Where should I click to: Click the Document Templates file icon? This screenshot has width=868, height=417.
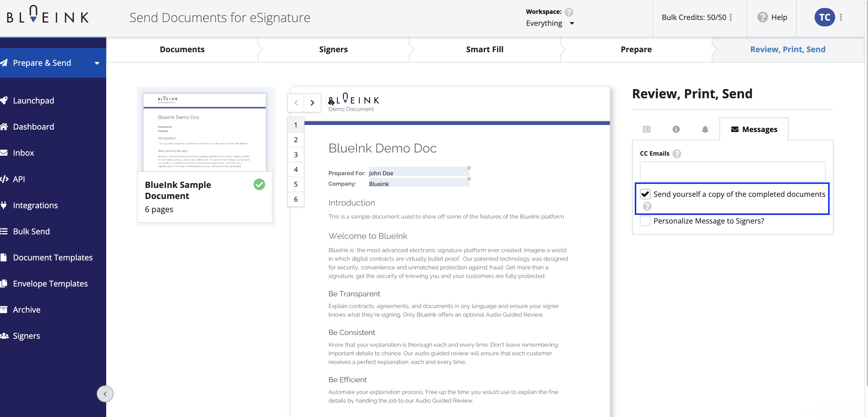click(x=4, y=257)
